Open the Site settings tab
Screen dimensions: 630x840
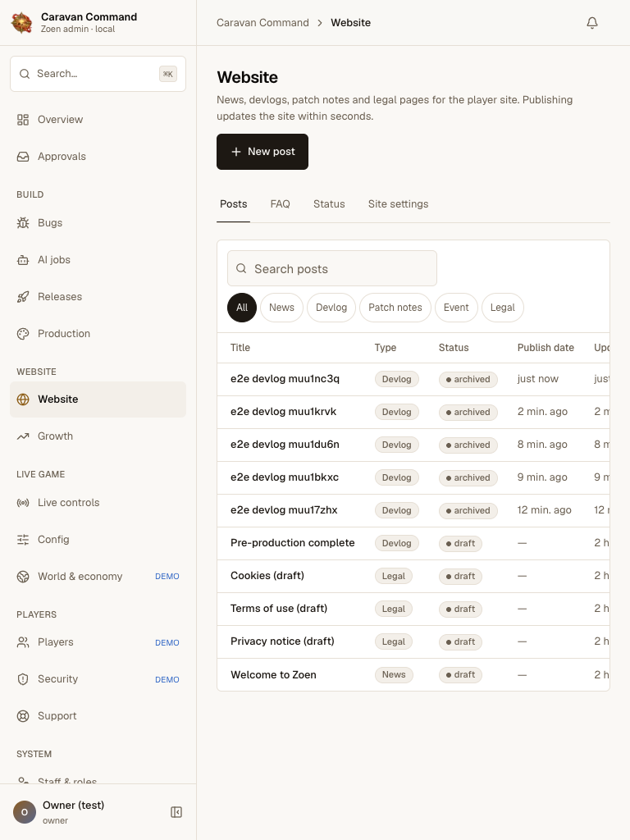pos(398,204)
